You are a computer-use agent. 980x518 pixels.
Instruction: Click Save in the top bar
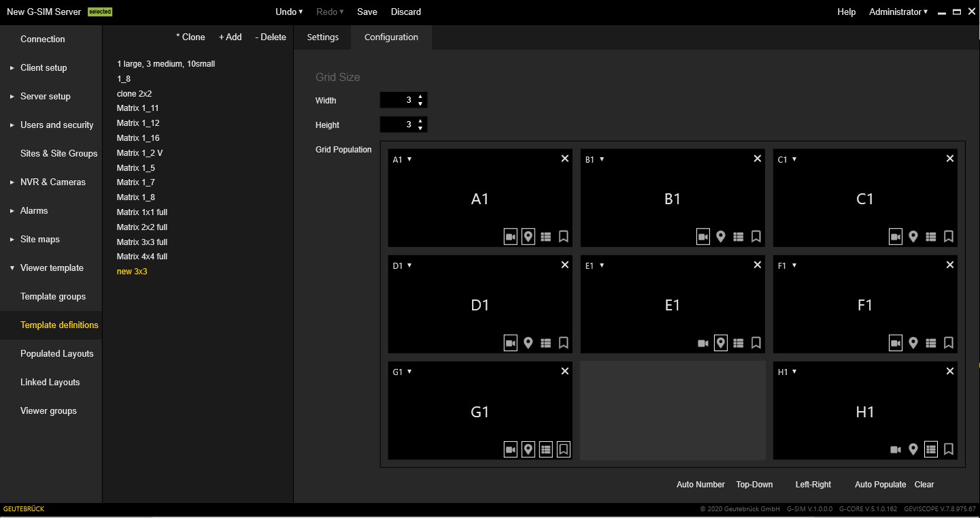[x=367, y=12]
